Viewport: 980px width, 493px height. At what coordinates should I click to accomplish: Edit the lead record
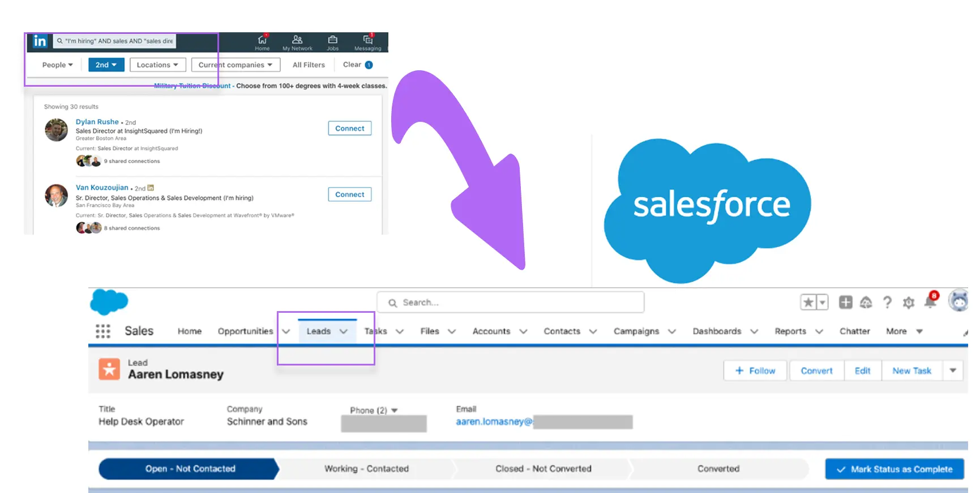pos(863,371)
